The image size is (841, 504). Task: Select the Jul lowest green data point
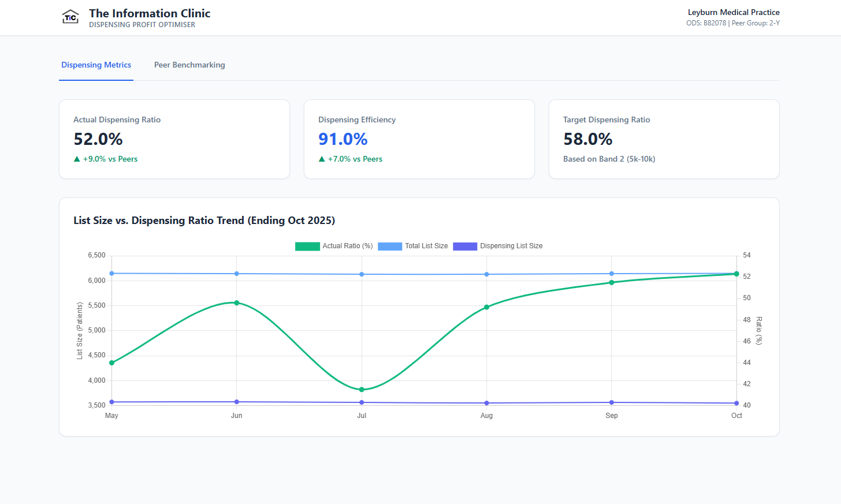click(362, 389)
